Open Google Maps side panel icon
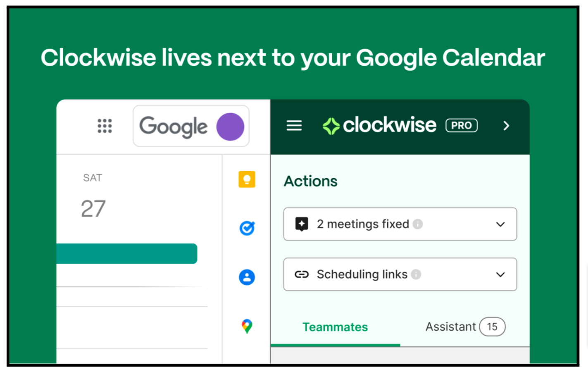The height and width of the screenshot is (370, 588). [247, 326]
